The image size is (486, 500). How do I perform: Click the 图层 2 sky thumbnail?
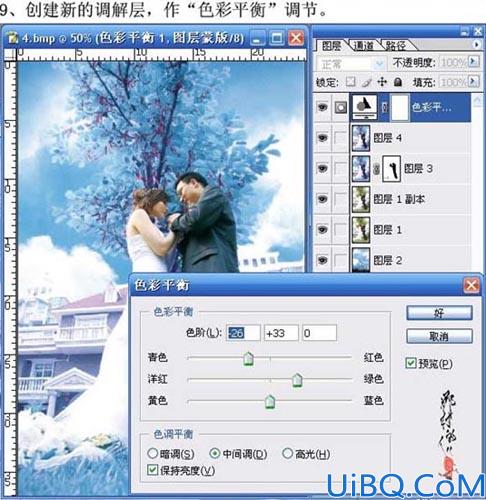pos(361,260)
